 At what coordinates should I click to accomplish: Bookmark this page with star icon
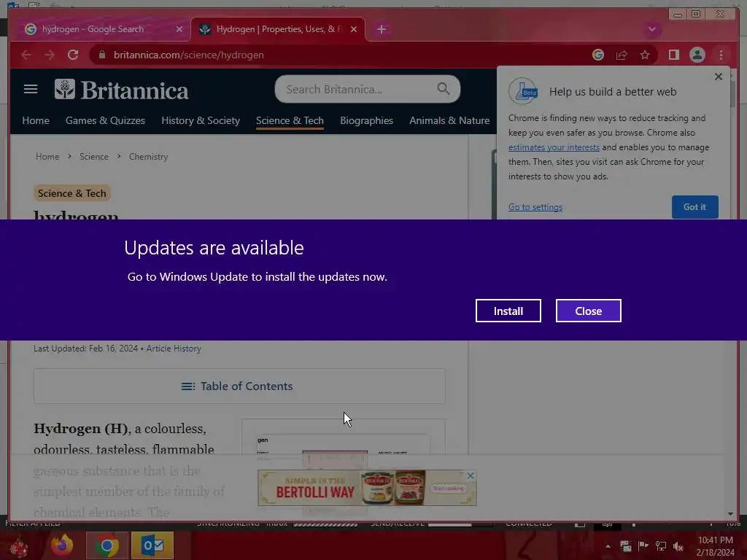click(645, 55)
